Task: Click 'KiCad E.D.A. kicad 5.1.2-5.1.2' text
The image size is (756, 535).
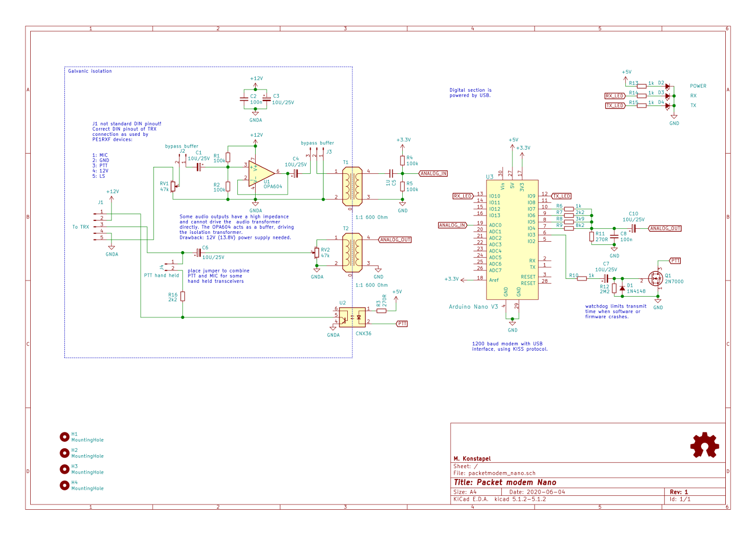Action: [x=500, y=499]
